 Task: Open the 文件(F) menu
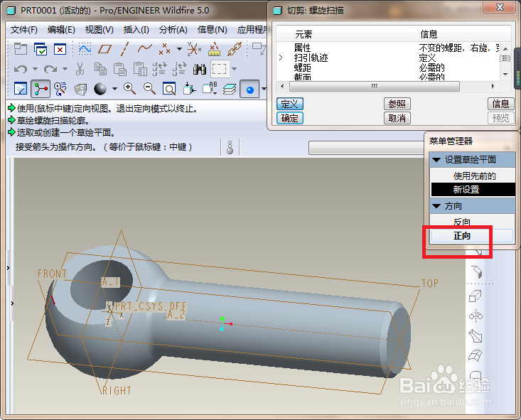24,30
